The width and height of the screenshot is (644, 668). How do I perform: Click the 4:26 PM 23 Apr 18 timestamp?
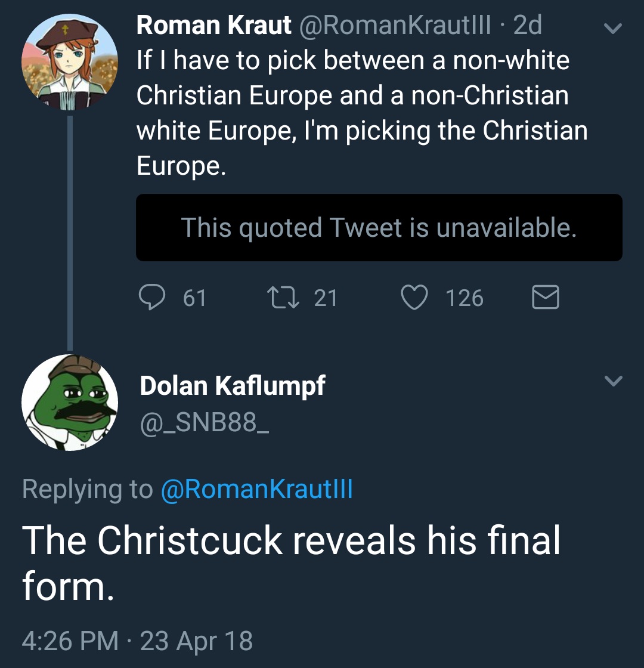[x=137, y=641]
